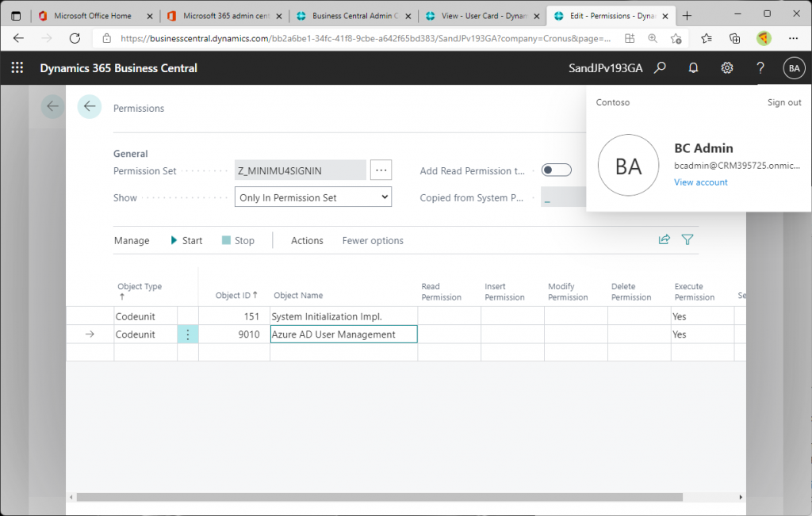Start recording permissions
This screenshot has width=812, height=516.
(x=186, y=241)
